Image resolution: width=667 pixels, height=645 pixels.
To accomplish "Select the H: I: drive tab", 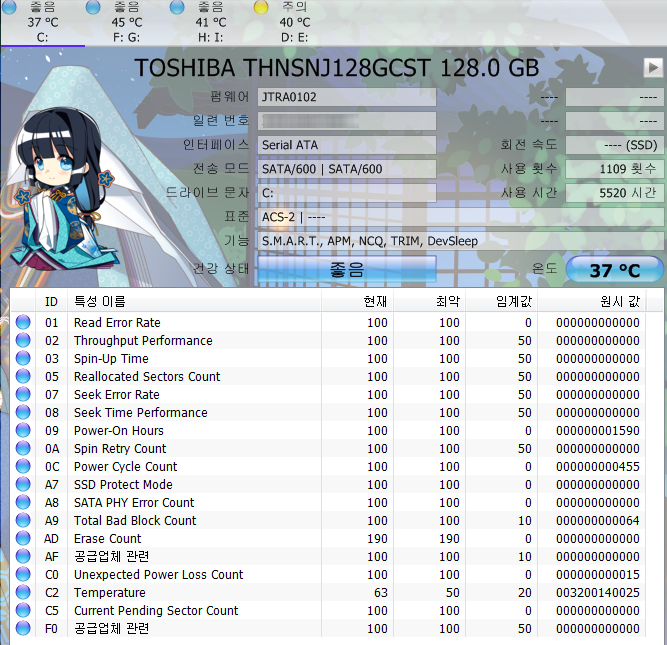I will point(211,22).
